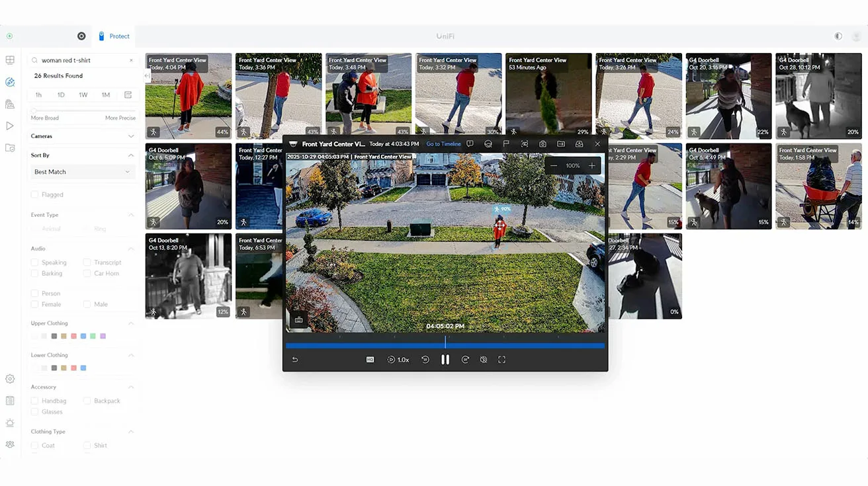Screen dimensions: 868x486
Task: Toggle HQ video quality
Action: 370,360
